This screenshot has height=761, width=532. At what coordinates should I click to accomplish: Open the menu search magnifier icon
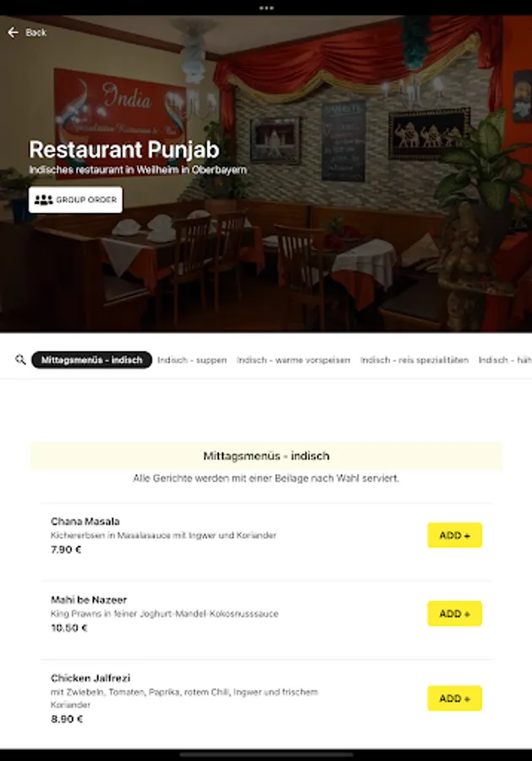click(20, 359)
